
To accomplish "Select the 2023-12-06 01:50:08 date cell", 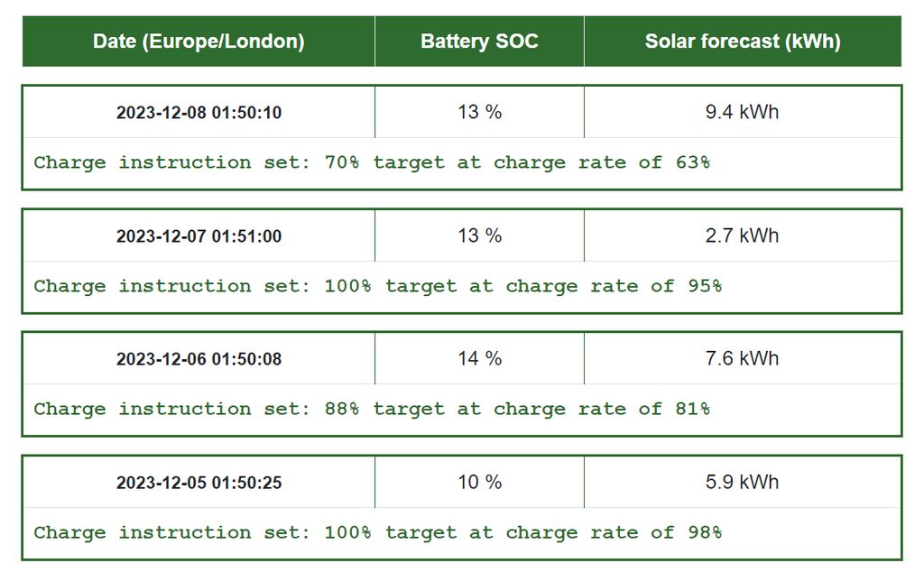I will (x=199, y=359).
